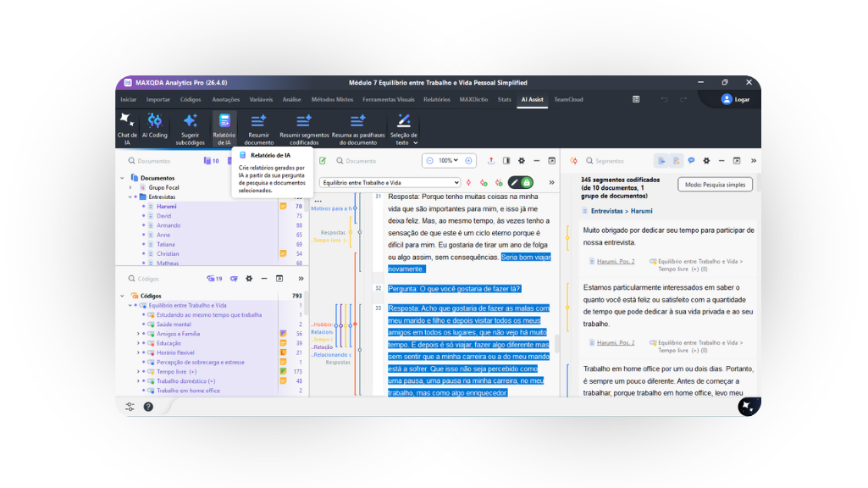The image size is (868, 488).
Task: Open the Análise ribbon tab
Action: (x=291, y=100)
